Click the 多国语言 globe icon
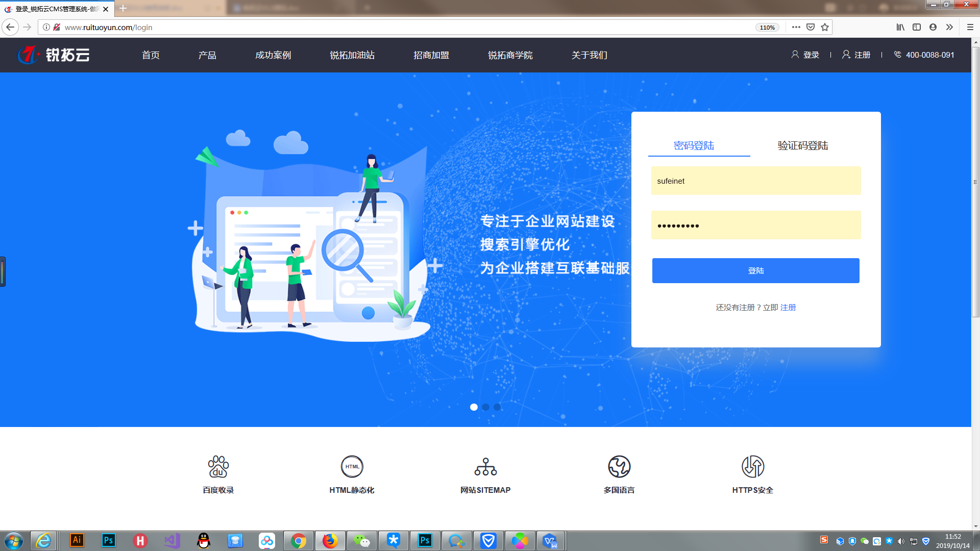 (x=619, y=466)
